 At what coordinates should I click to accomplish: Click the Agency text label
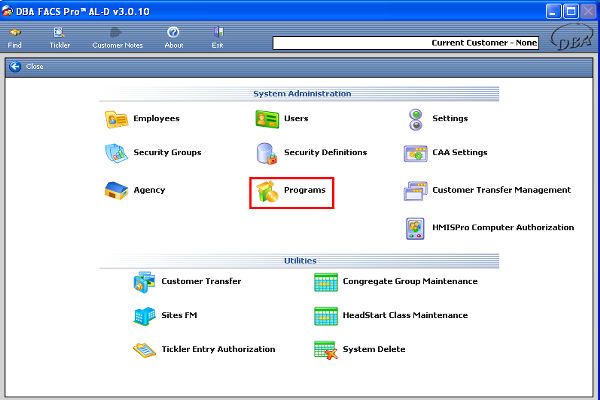pos(149,190)
